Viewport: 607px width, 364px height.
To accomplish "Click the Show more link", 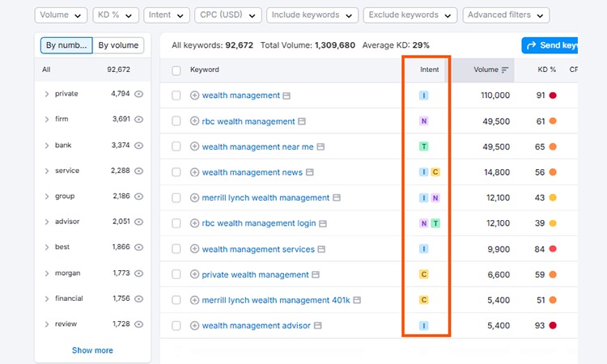I will tap(92, 350).
